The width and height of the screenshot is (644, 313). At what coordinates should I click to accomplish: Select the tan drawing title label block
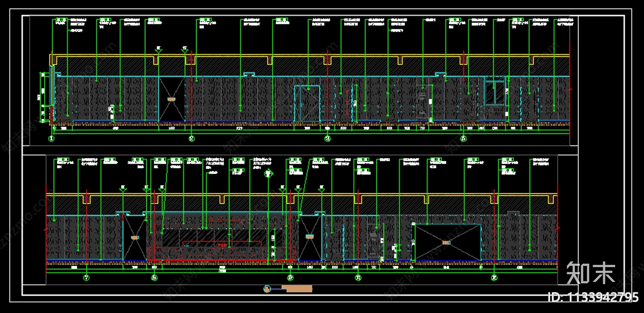(297, 288)
